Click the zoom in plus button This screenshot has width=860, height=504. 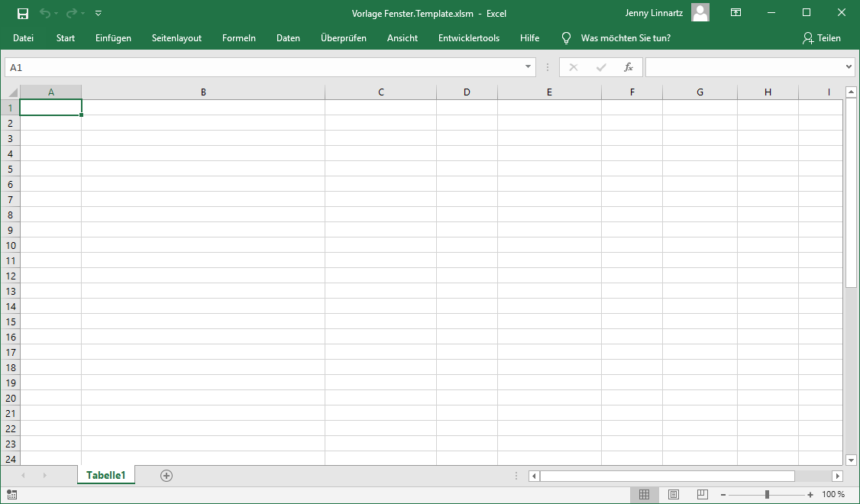point(810,495)
